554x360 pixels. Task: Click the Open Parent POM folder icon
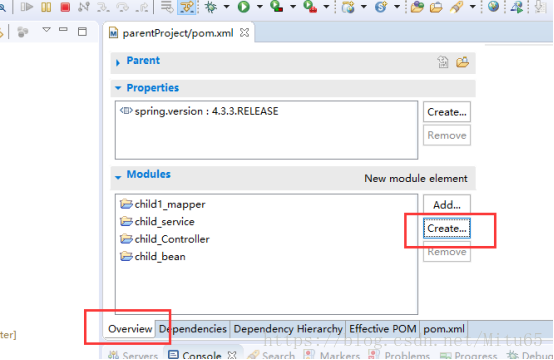(462, 62)
